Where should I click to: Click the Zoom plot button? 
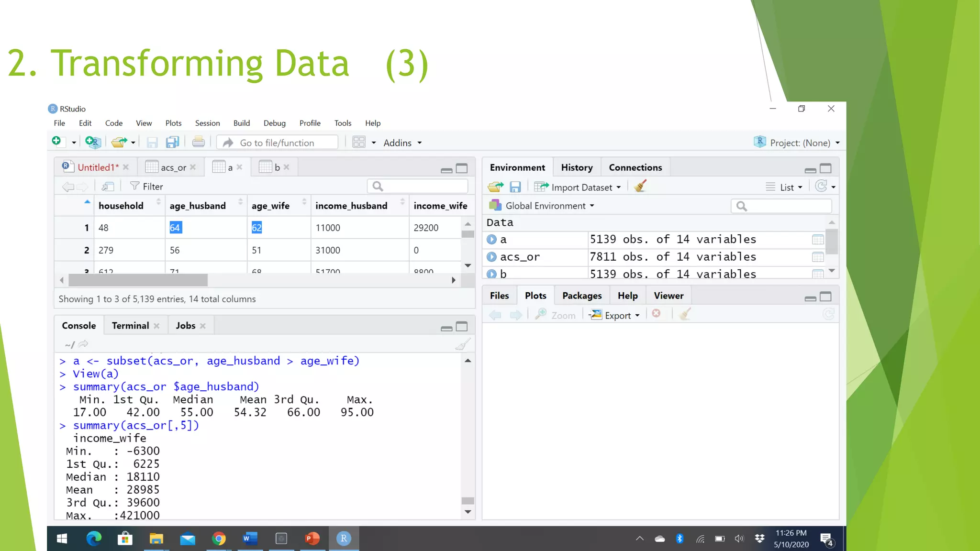(556, 315)
